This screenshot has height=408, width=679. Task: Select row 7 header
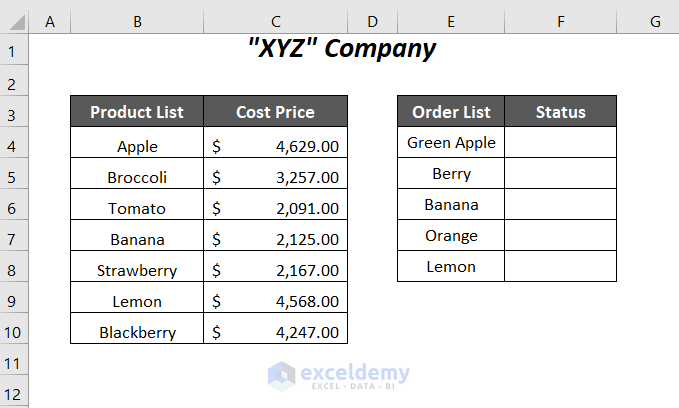(x=15, y=239)
